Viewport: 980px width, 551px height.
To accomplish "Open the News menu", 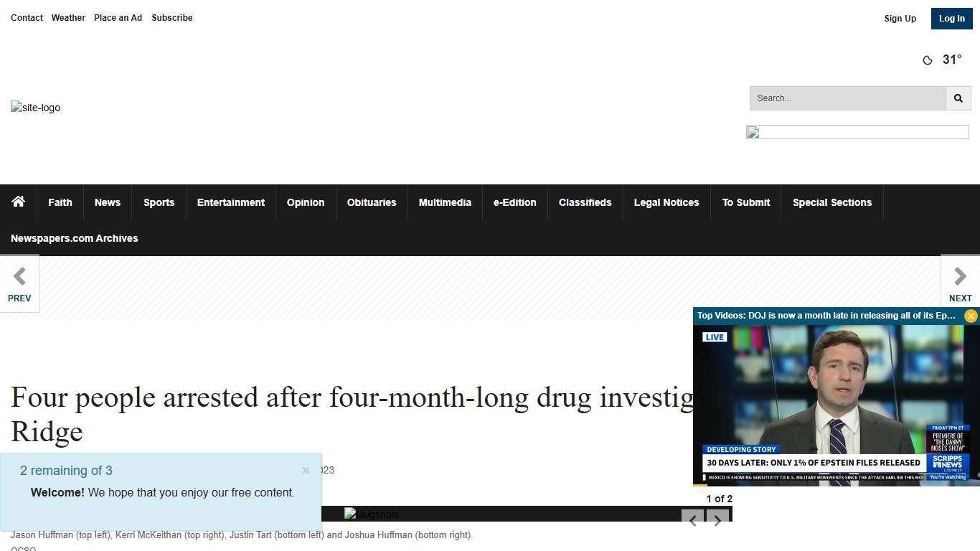I will click(107, 202).
